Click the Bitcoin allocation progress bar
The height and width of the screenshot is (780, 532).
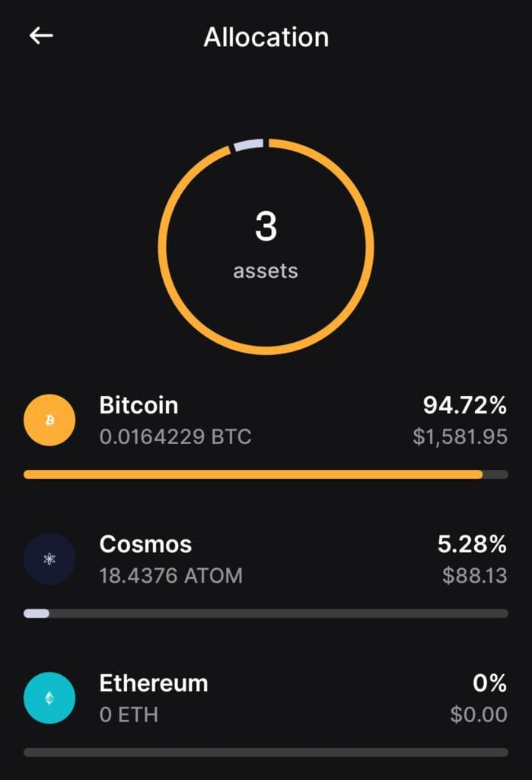pyautogui.click(x=265, y=474)
